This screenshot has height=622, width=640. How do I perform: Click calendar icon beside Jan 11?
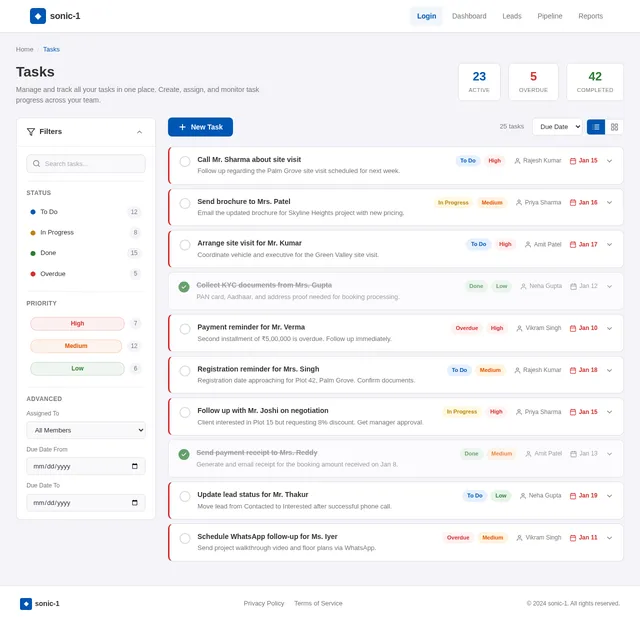click(x=573, y=538)
